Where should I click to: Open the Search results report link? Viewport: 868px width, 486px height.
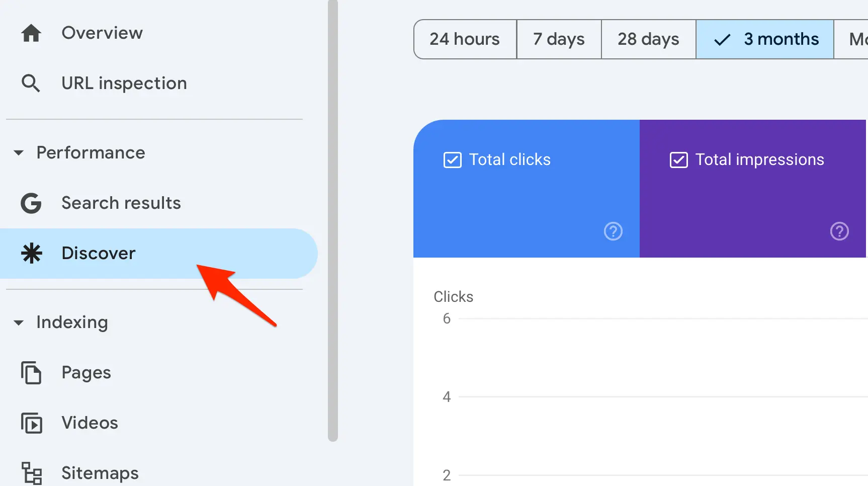coord(121,203)
